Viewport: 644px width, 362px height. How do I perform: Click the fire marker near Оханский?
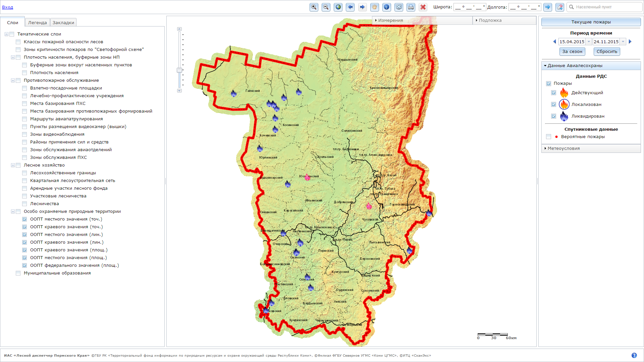coord(297,252)
